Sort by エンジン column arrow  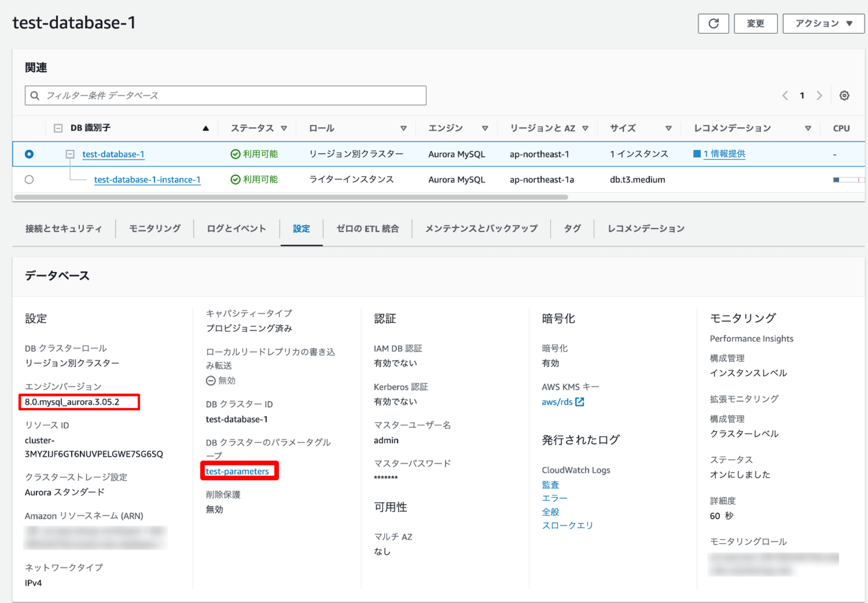[x=485, y=129]
